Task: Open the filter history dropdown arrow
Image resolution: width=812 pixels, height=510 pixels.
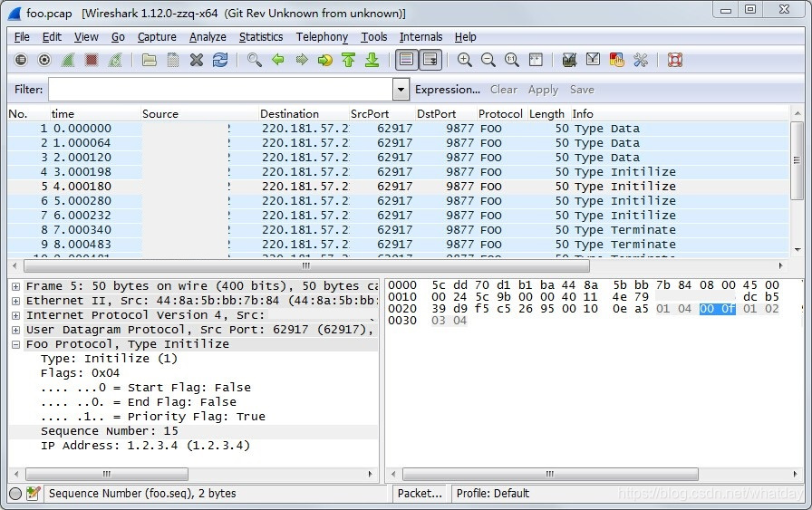Action: (401, 90)
